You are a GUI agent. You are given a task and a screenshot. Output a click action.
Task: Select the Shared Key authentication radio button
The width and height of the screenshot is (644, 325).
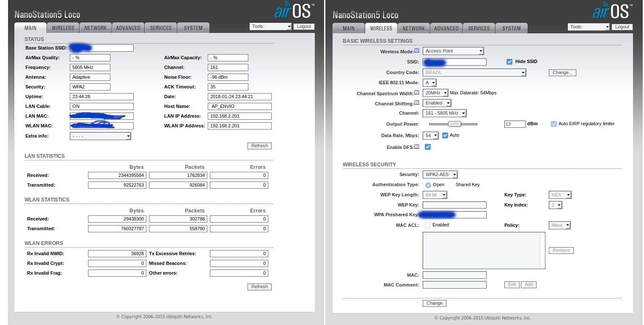click(x=451, y=185)
